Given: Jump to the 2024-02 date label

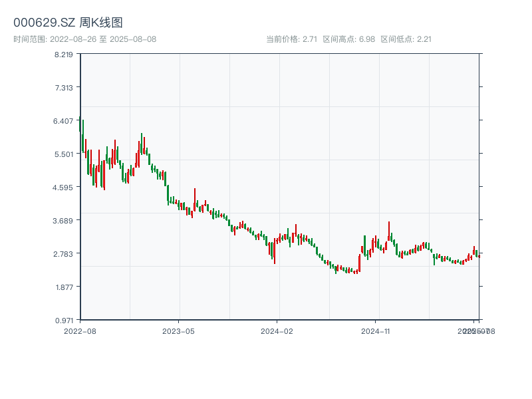Looking at the screenshot, I should pos(277,331).
